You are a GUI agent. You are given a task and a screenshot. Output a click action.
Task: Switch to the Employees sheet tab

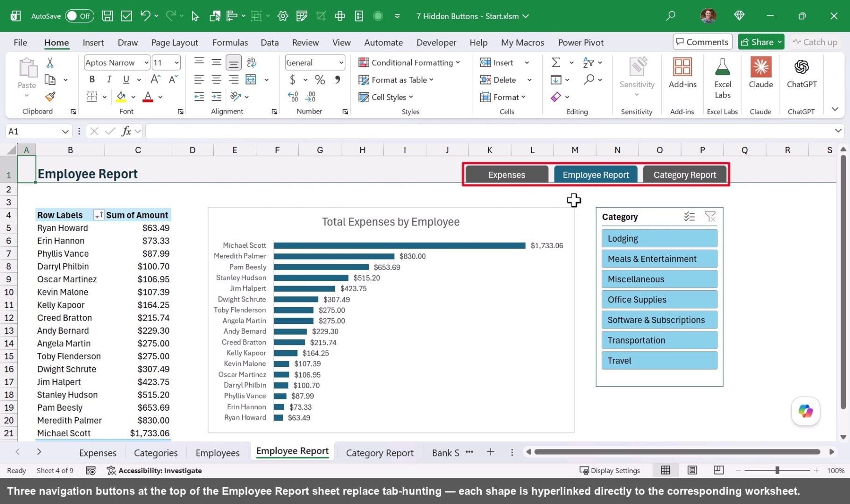point(218,453)
